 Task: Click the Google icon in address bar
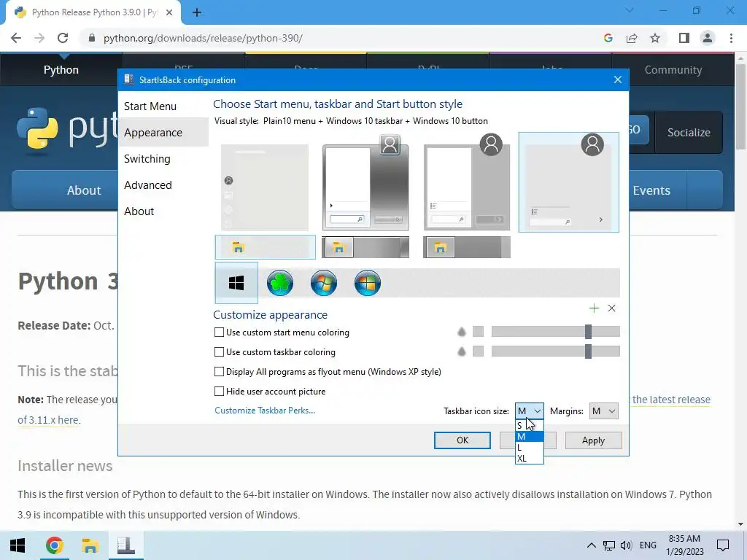point(608,38)
